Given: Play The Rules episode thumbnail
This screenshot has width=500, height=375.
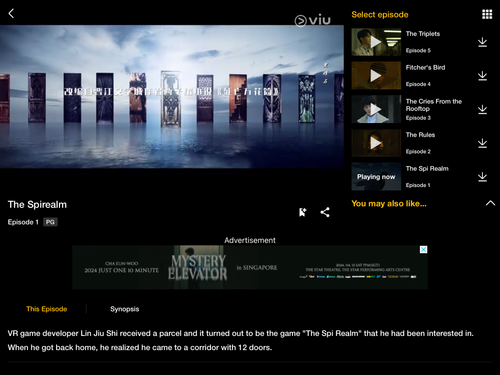Looking at the screenshot, I should tap(376, 143).
